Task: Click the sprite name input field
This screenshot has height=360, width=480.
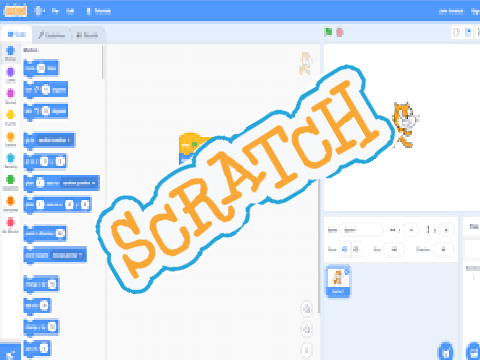Action: (x=362, y=230)
